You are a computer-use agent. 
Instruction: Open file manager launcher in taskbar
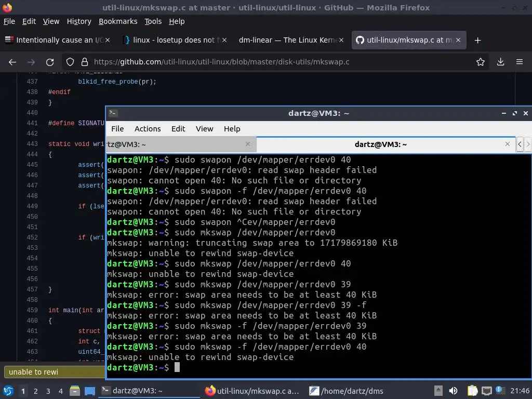75,391
